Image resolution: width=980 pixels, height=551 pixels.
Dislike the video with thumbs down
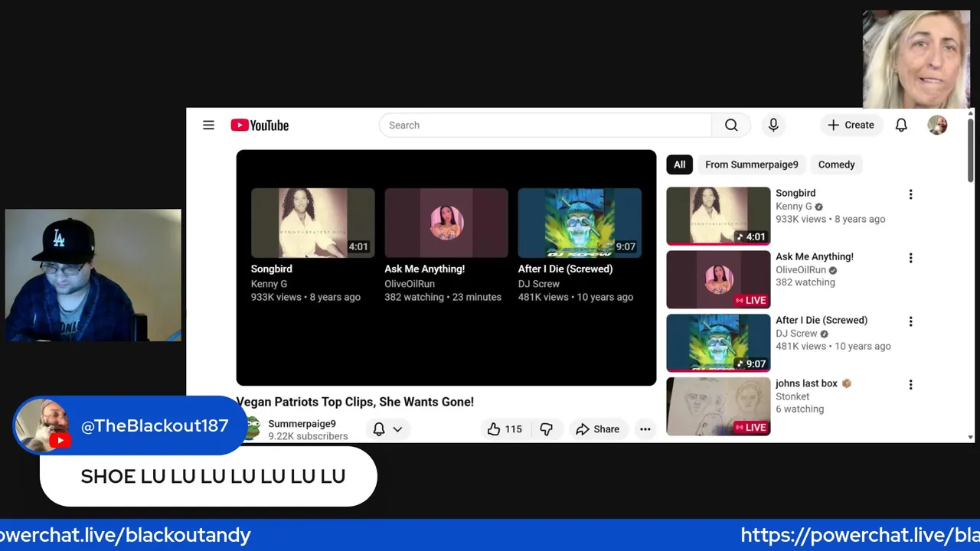pyautogui.click(x=547, y=429)
